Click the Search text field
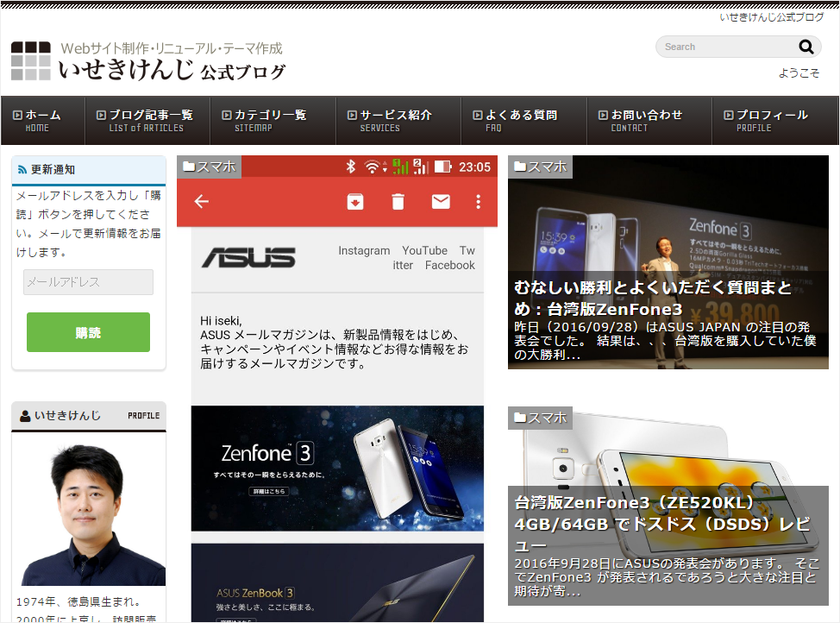The height and width of the screenshot is (623, 840). click(x=729, y=47)
